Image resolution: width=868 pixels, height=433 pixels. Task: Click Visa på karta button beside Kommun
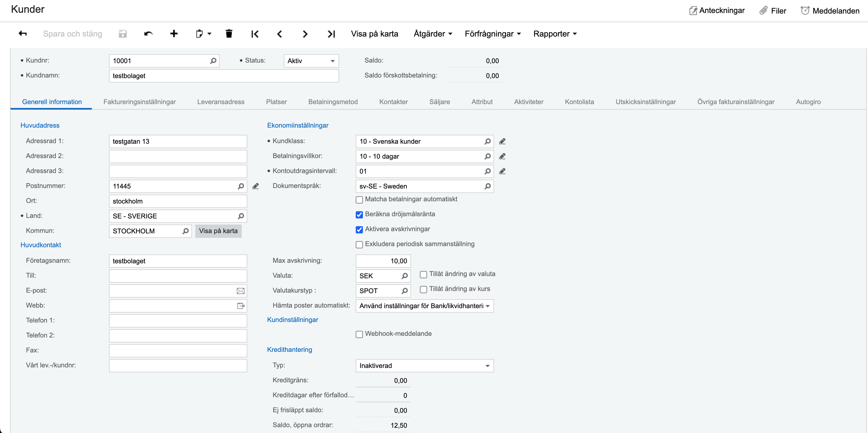tap(218, 231)
